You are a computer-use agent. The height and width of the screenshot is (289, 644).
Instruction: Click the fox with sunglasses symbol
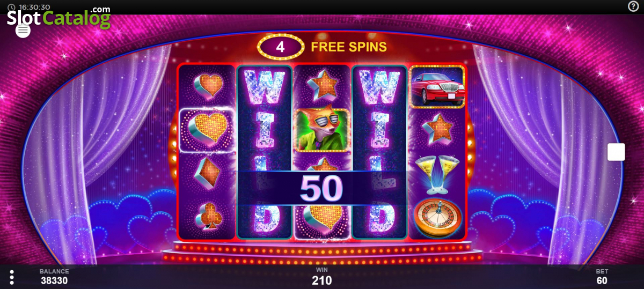[x=322, y=131]
